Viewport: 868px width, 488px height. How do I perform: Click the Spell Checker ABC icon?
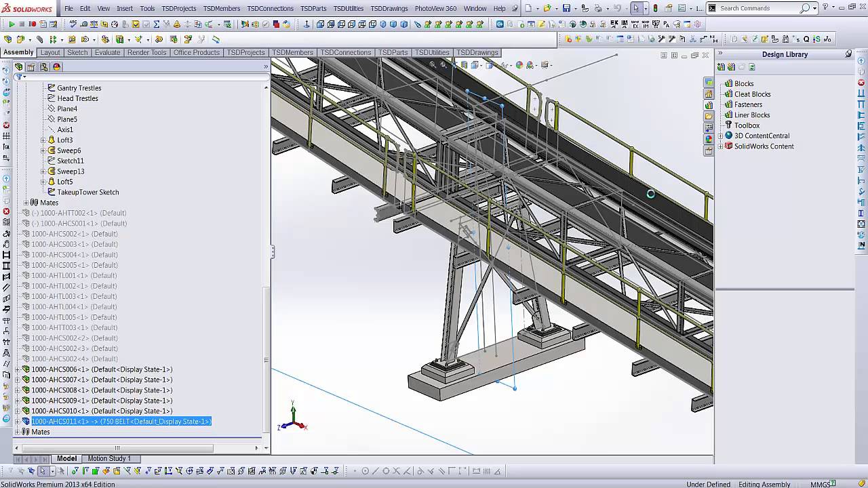73,24
